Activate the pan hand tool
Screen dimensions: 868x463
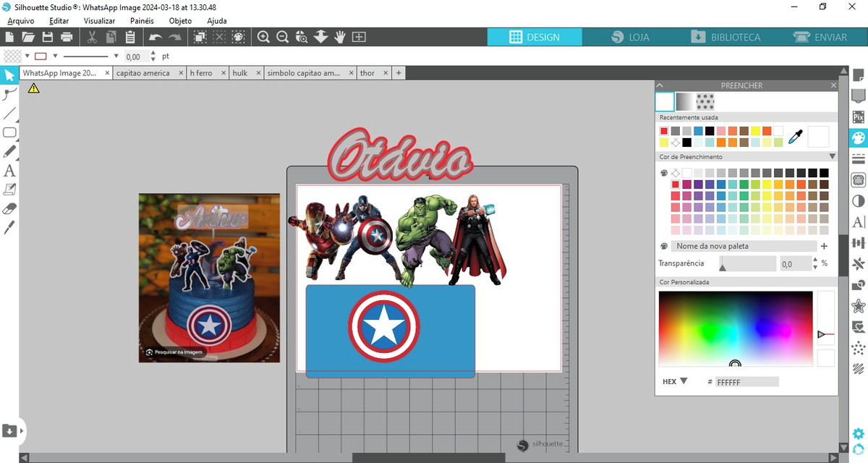pos(339,37)
